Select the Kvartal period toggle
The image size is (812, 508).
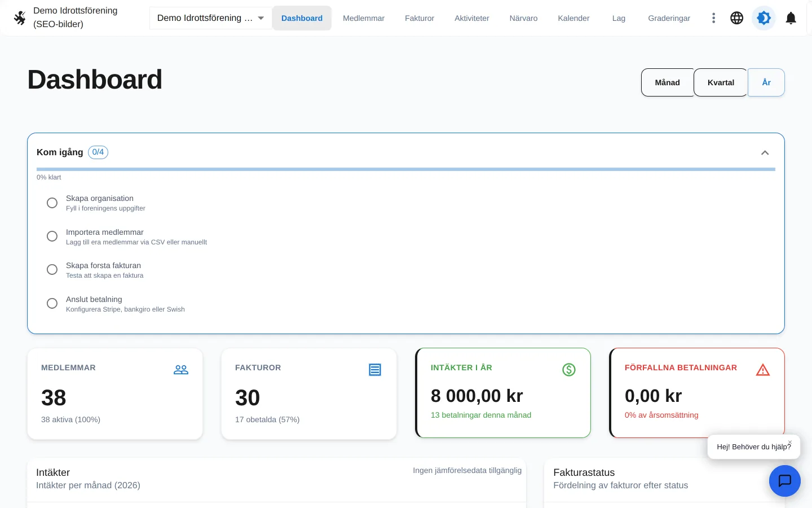coord(721,82)
